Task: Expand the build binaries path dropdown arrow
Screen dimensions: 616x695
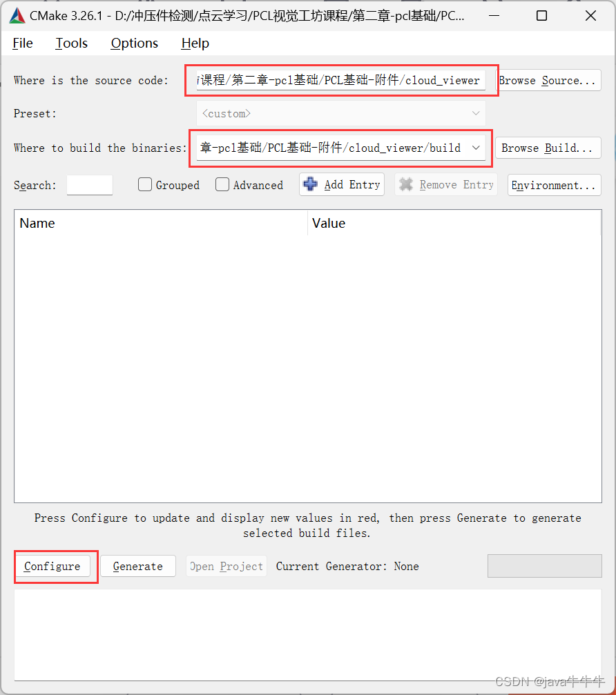Action: click(476, 148)
